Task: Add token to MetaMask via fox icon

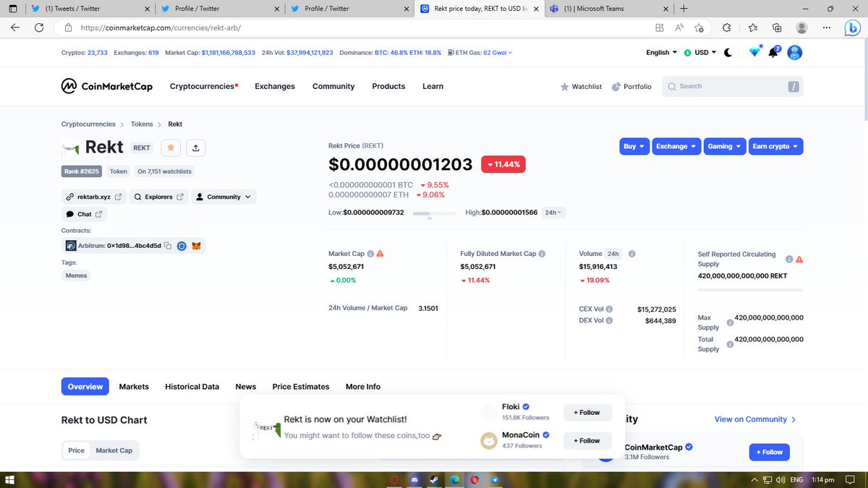Action: pos(196,246)
